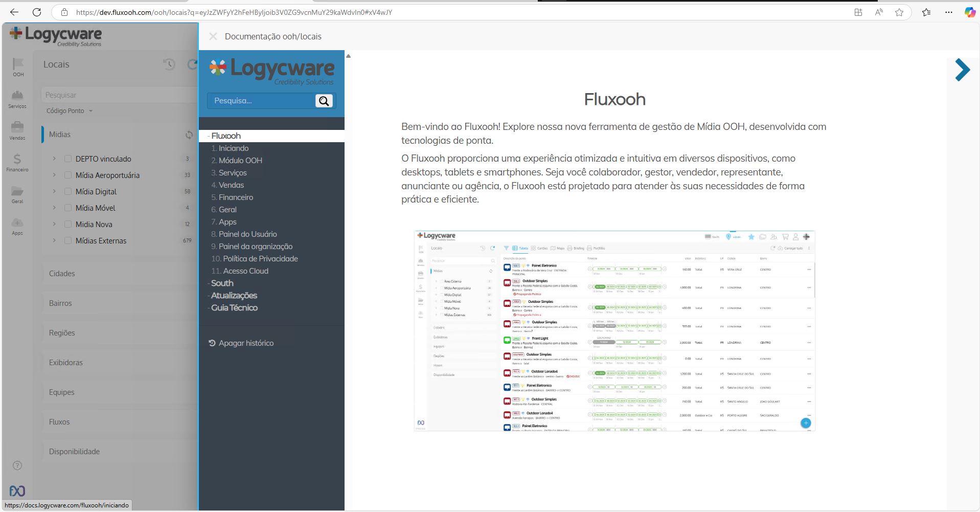Screen dimensions: 980x512
Task: Expand the Mídia Móvel tree node
Action: coord(54,208)
